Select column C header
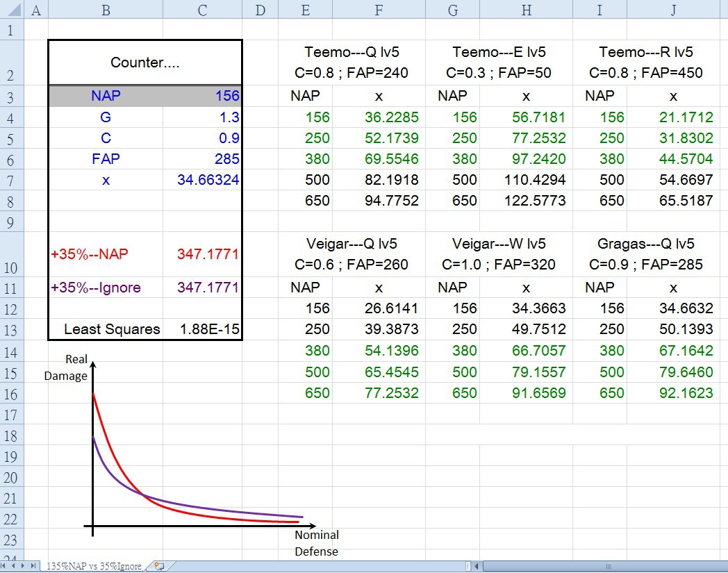Image resolution: width=728 pixels, height=573 pixels. (x=202, y=10)
